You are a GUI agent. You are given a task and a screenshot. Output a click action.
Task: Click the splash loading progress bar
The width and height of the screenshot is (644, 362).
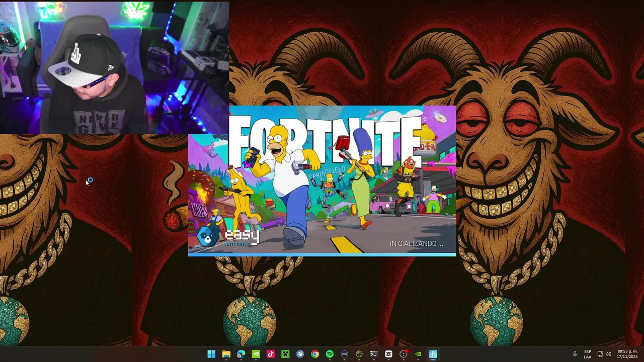[x=322, y=255]
